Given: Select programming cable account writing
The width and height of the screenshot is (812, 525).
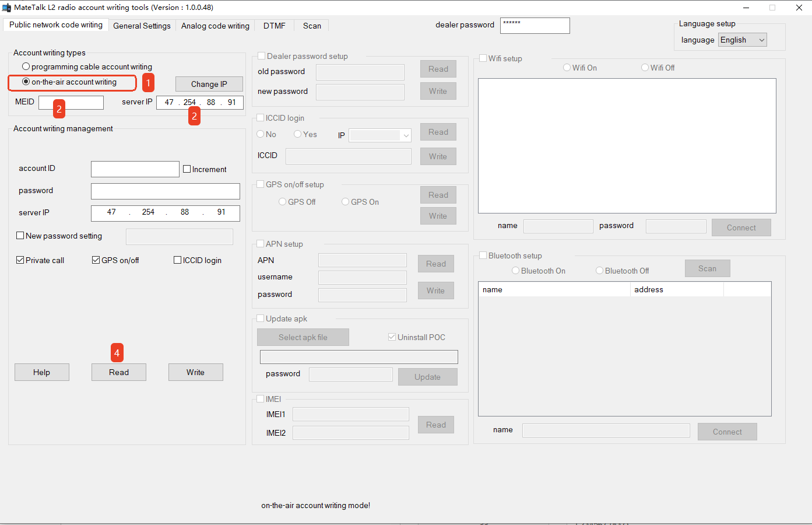Looking at the screenshot, I should (26, 66).
